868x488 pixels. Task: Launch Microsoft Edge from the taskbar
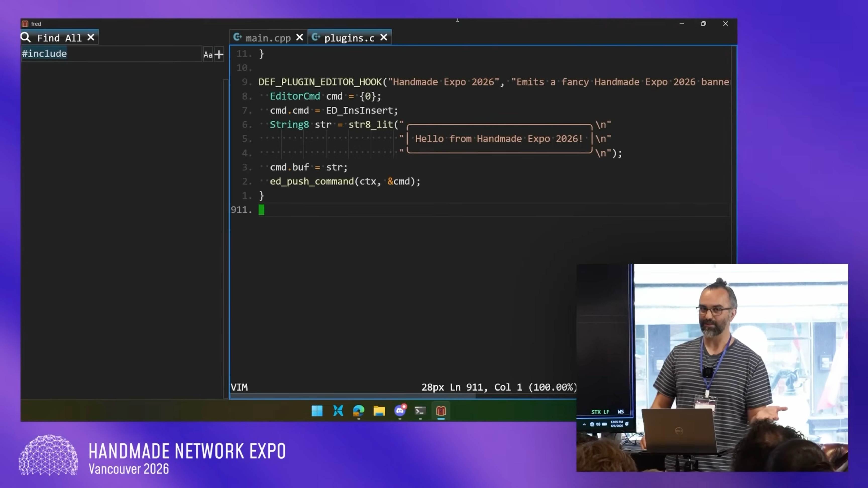358,411
